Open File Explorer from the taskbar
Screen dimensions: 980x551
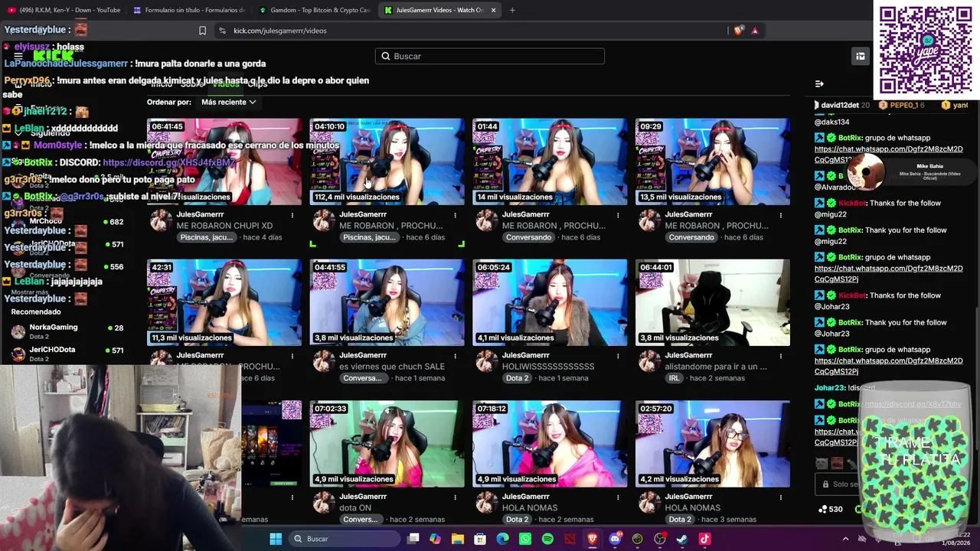pos(458,539)
